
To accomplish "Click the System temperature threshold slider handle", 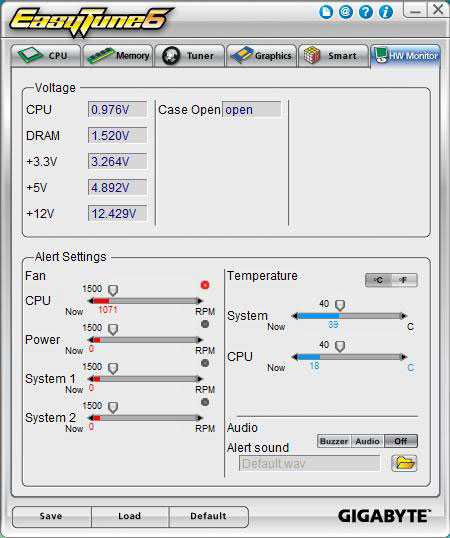I will coord(340,305).
